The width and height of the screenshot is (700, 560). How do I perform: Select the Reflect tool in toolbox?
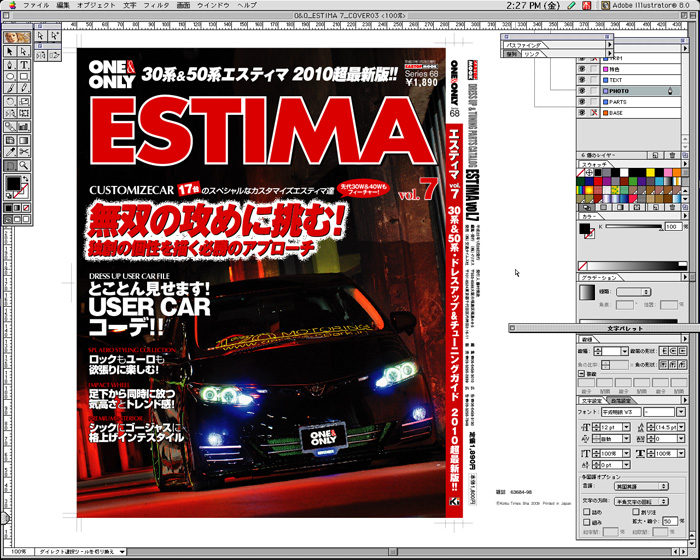click(x=9, y=113)
